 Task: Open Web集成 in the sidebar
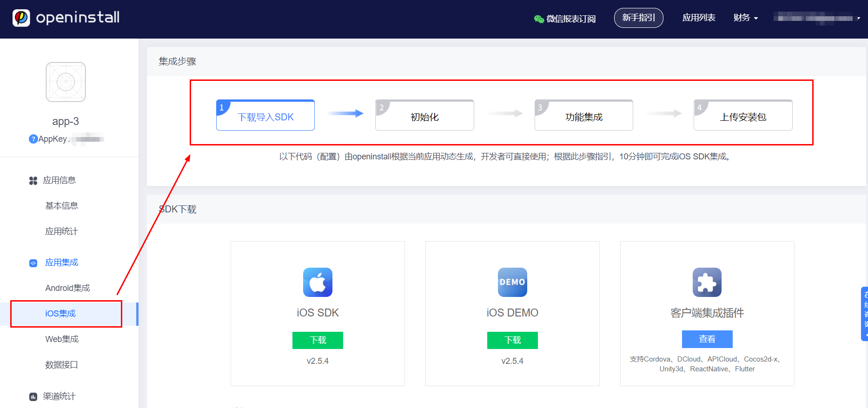62,339
